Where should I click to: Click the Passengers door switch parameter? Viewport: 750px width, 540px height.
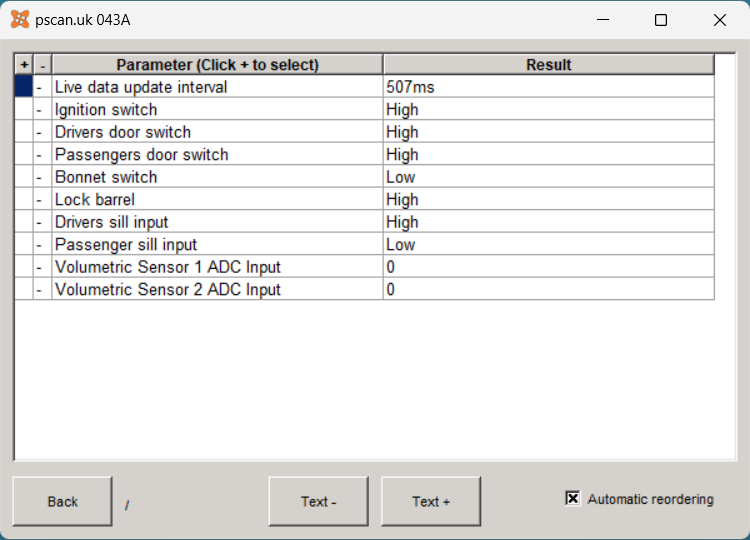(x=142, y=154)
